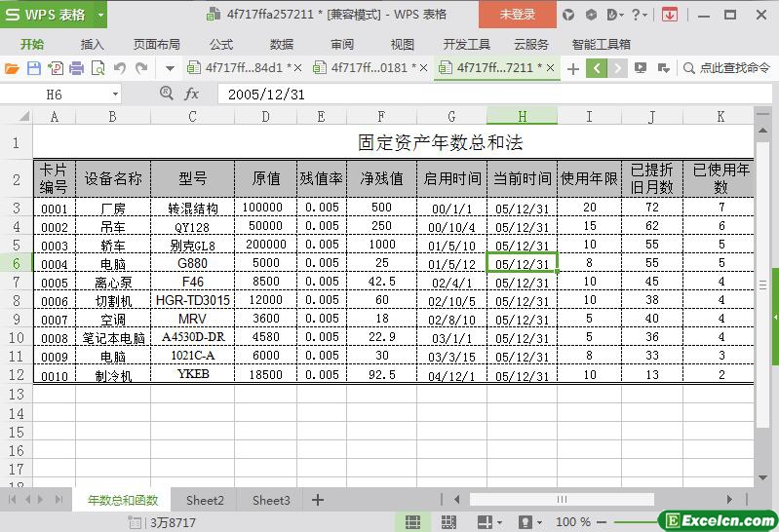779x532 pixels.
Task: Open the 开始 ribbon tab
Action: (x=32, y=44)
